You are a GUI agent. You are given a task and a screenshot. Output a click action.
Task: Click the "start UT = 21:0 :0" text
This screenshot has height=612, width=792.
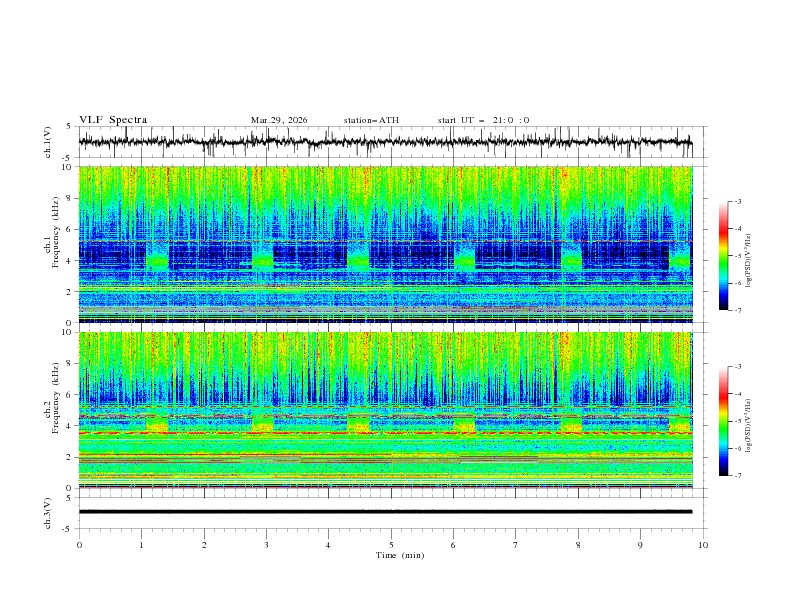pyautogui.click(x=483, y=120)
